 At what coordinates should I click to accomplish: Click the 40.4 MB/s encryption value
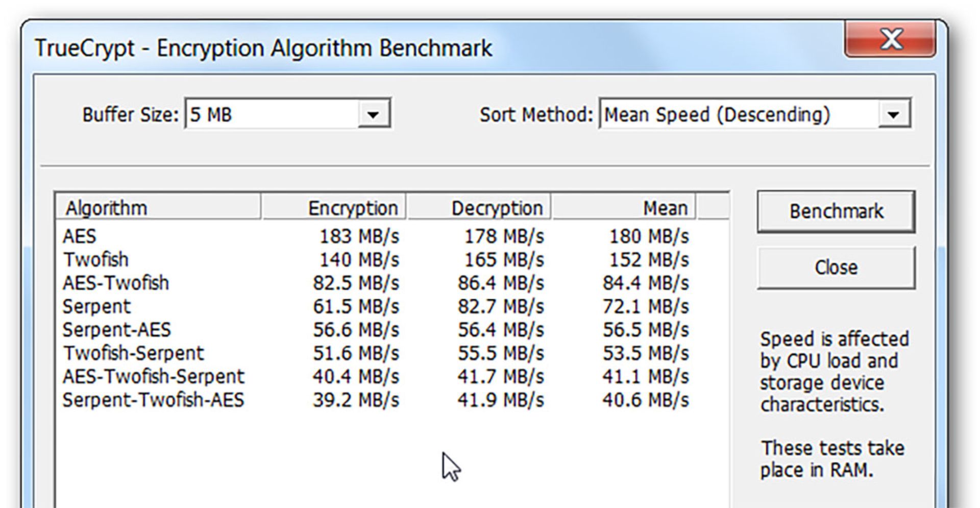356,377
